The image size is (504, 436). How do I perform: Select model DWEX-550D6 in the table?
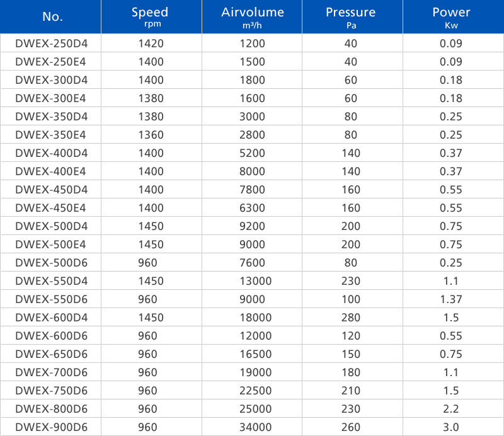tap(51, 299)
